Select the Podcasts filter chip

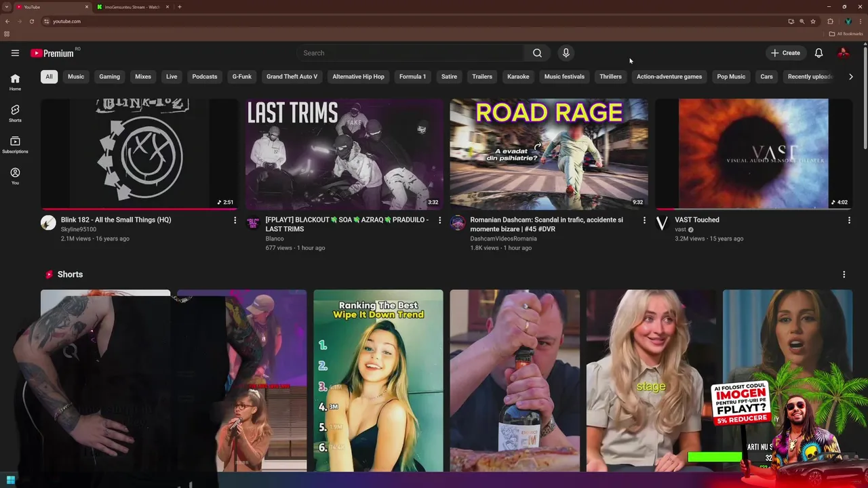(x=205, y=77)
